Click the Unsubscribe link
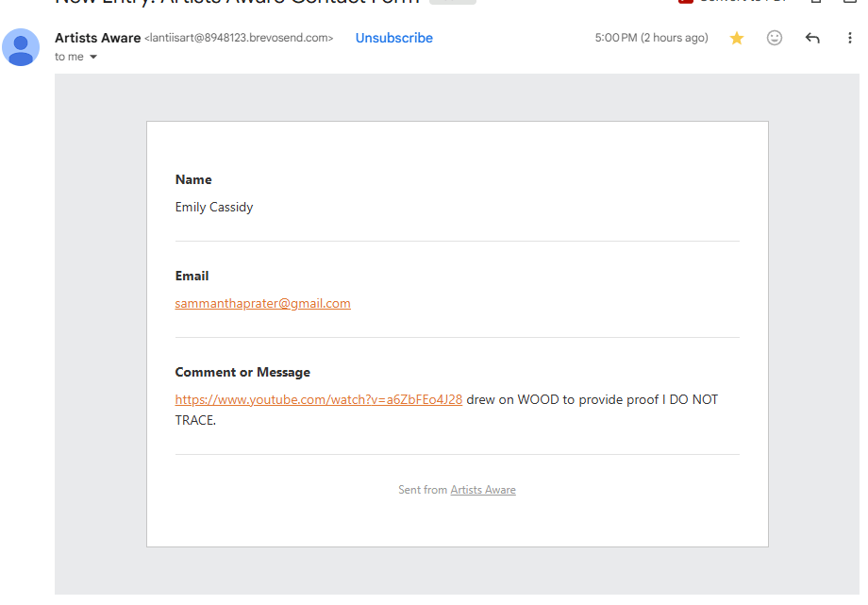 pyautogui.click(x=393, y=38)
